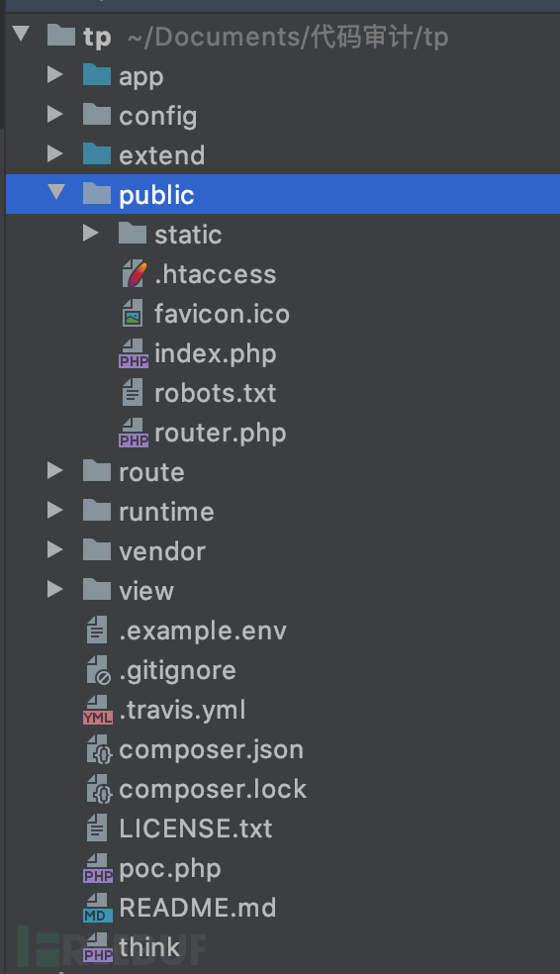Select LICENSE.txt in the project tree
Image resolution: width=560 pixels, height=974 pixels.
pyautogui.click(x=196, y=829)
